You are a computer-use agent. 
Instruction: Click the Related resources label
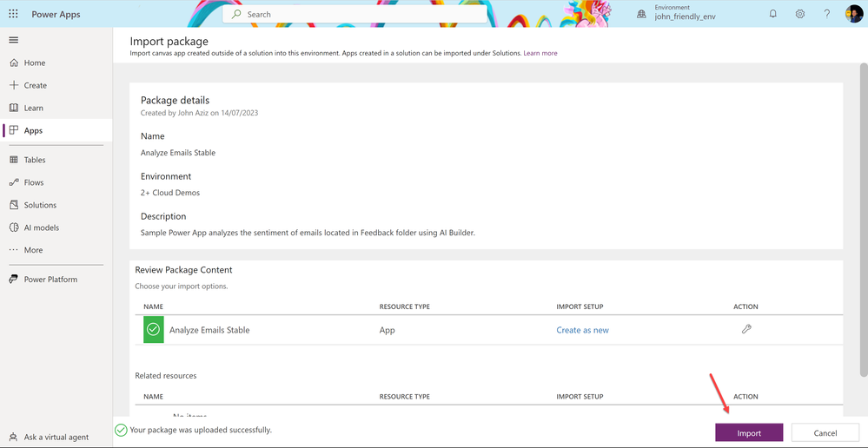[165, 376]
